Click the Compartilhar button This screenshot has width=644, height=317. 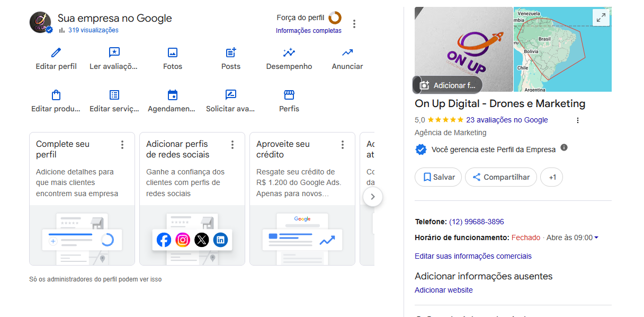pos(501,177)
